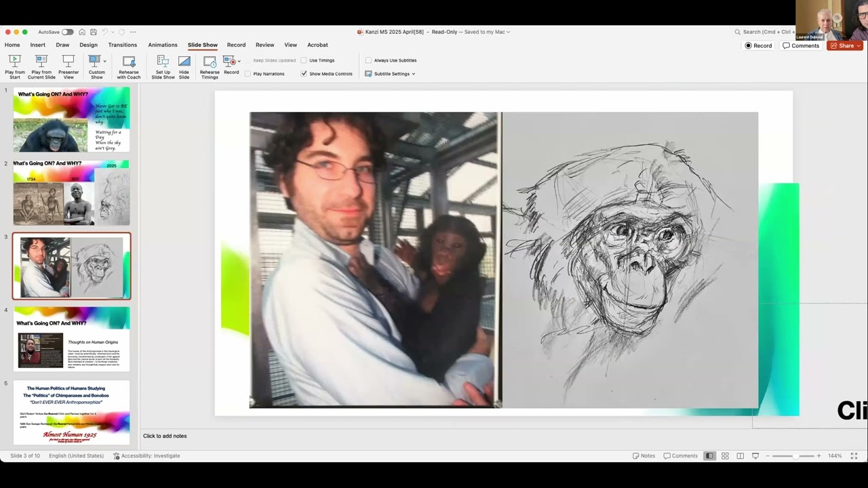Toggle the AutoSave switch
868x488 pixels.
[67, 32]
